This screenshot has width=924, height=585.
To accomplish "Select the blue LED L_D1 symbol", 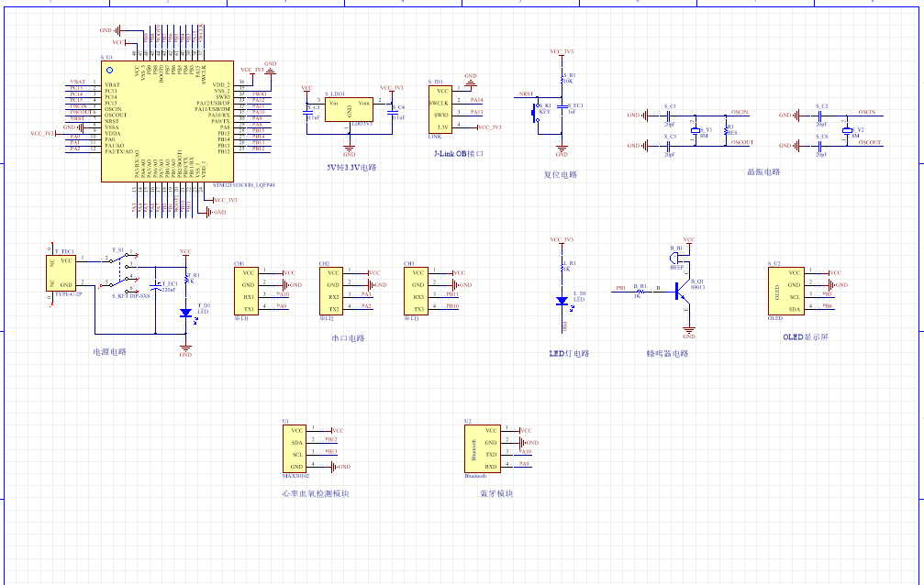I will pos(562,301).
